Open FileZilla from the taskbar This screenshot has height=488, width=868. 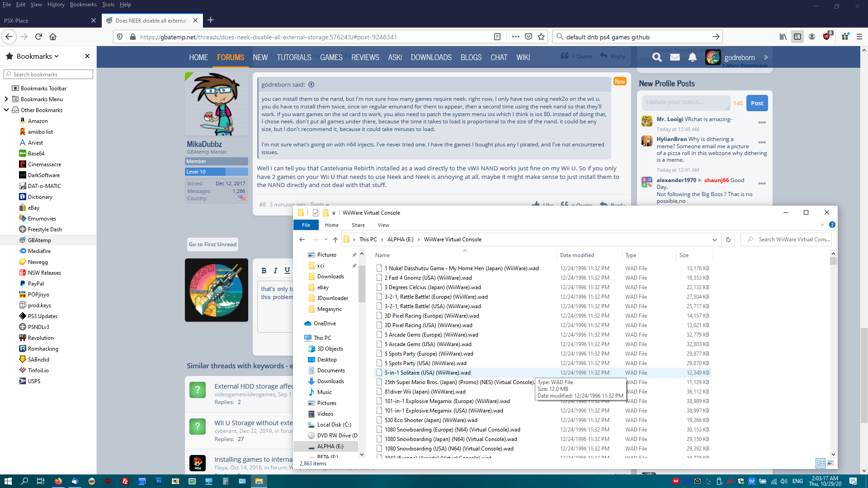(x=125, y=481)
